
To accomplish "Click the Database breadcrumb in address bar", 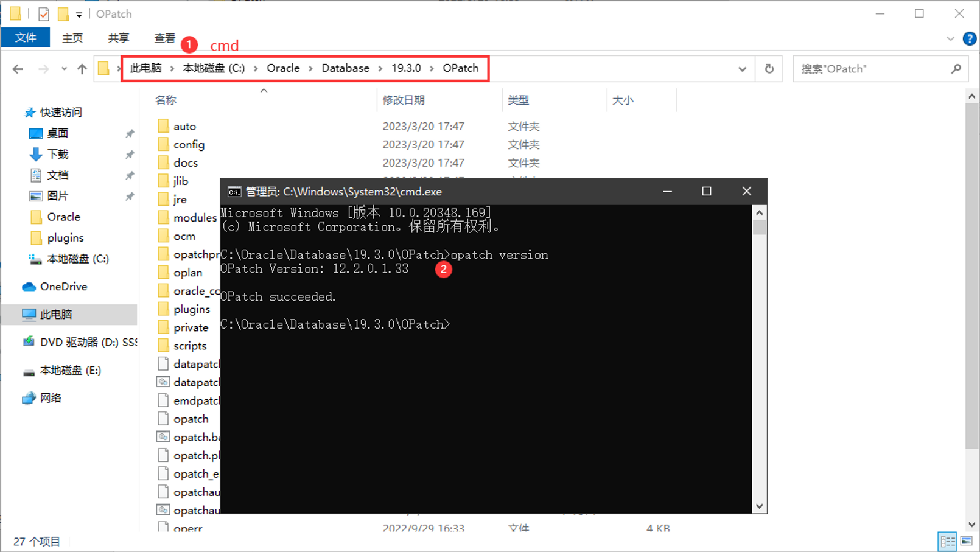I will pos(345,68).
